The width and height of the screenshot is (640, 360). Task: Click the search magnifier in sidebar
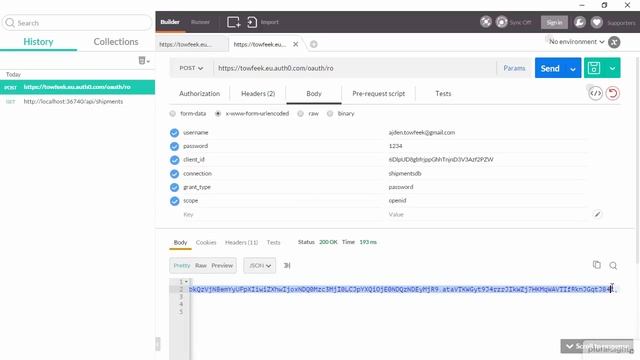point(10,22)
